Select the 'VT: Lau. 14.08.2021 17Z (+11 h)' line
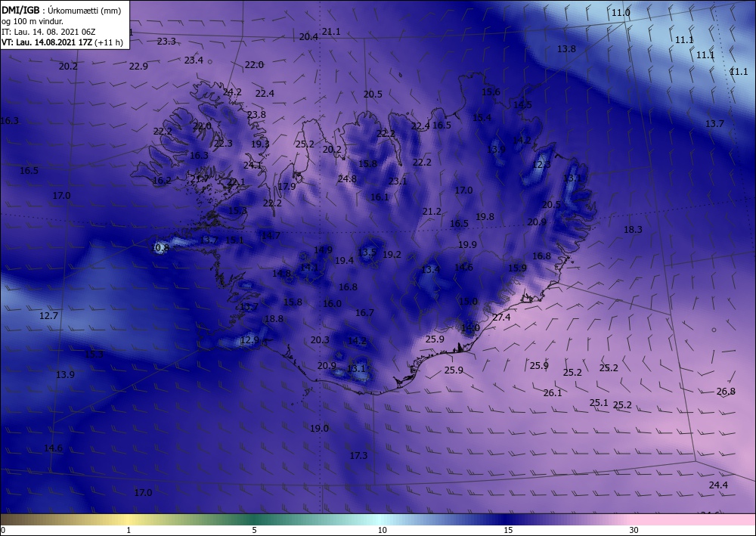 click(x=62, y=42)
